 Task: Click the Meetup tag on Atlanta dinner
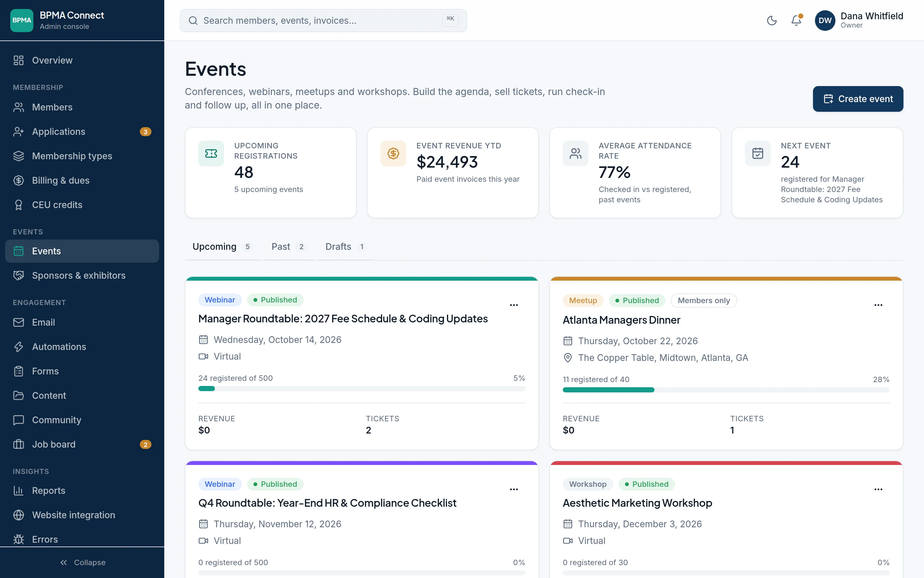pos(583,301)
